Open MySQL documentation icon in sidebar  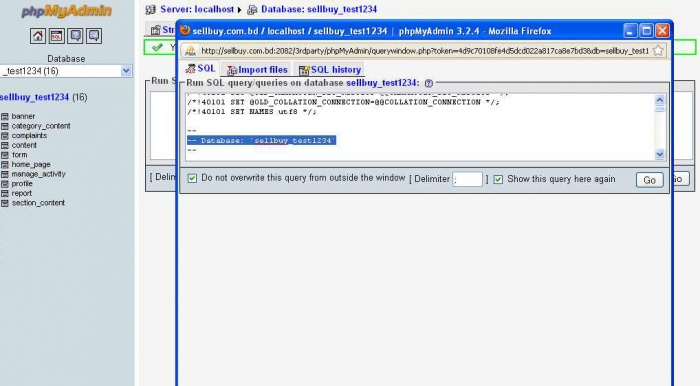click(x=94, y=36)
